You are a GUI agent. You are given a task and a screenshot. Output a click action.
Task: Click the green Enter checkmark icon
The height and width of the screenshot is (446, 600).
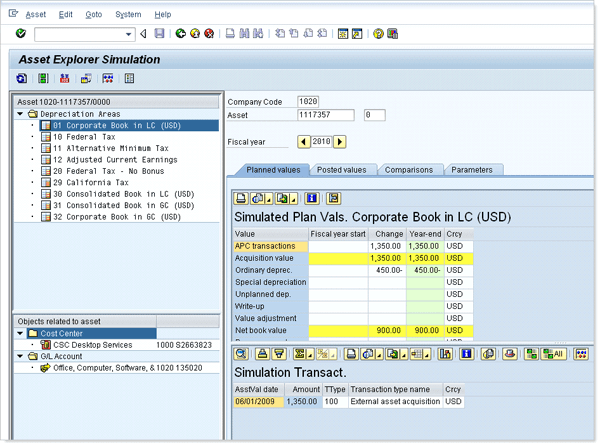coord(21,34)
